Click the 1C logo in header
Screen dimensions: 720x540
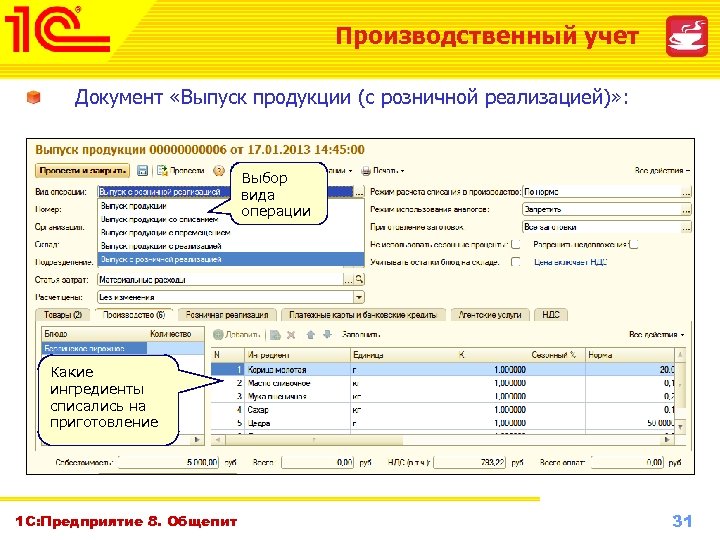coord(57,28)
